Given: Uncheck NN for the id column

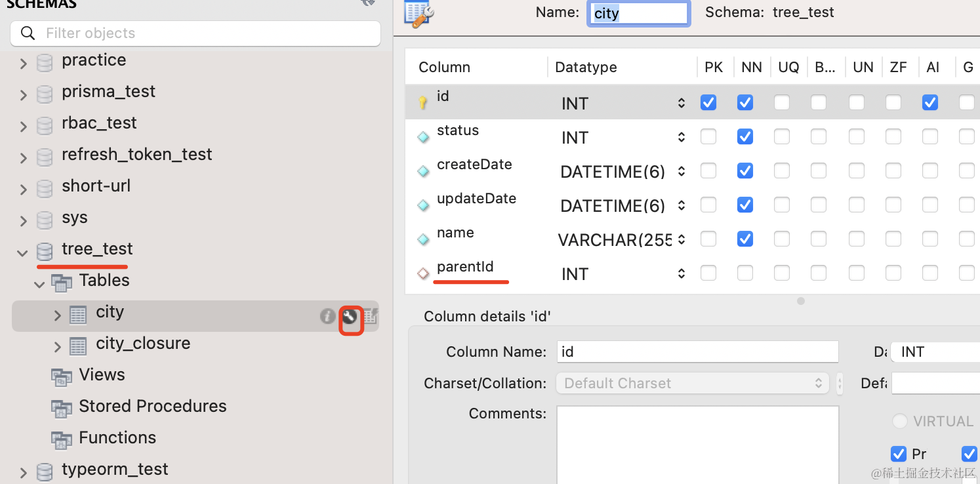Looking at the screenshot, I should point(745,102).
